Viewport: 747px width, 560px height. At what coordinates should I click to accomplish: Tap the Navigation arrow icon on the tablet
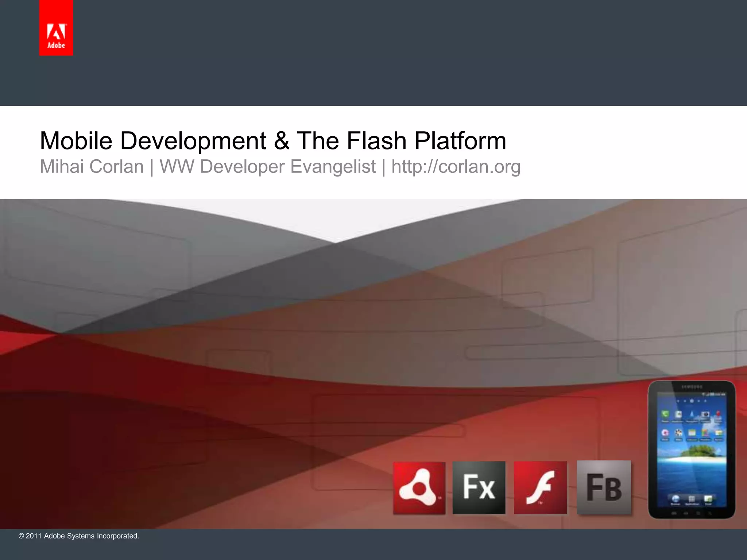[692, 414]
